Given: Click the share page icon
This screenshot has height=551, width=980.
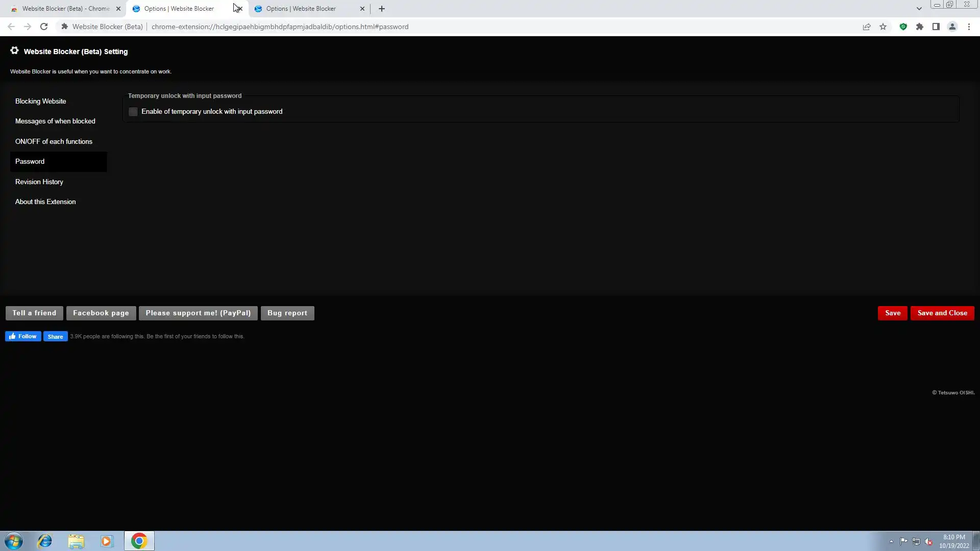Looking at the screenshot, I should coord(867,27).
